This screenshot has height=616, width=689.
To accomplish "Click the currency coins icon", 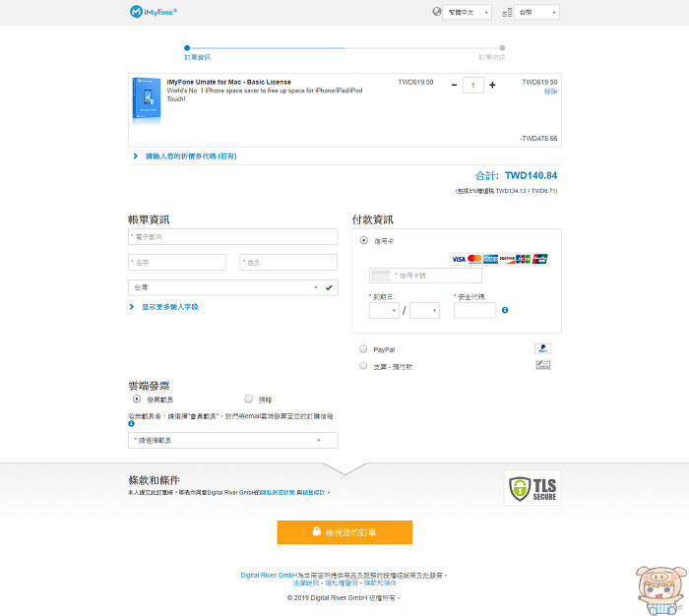I will 507,13.
